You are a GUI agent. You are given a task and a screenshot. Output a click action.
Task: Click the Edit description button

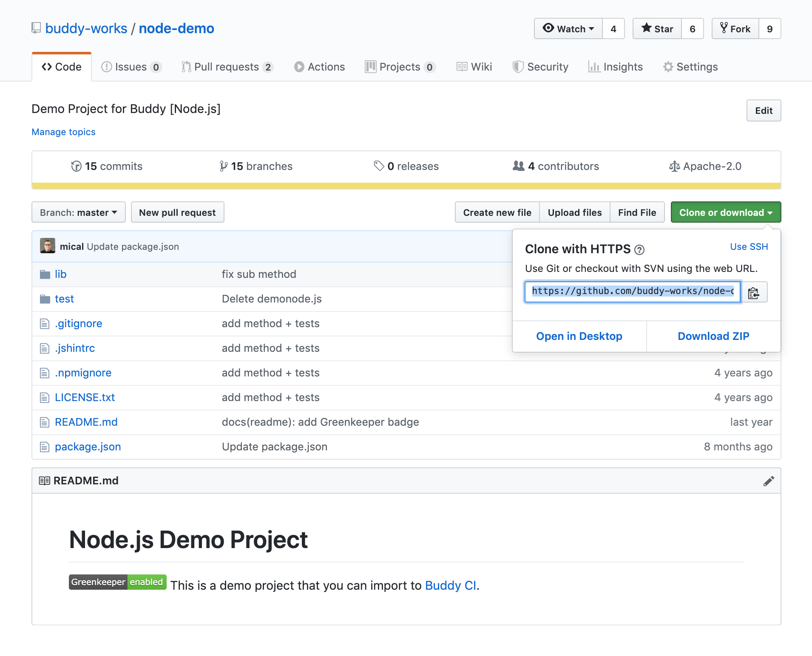point(764,110)
